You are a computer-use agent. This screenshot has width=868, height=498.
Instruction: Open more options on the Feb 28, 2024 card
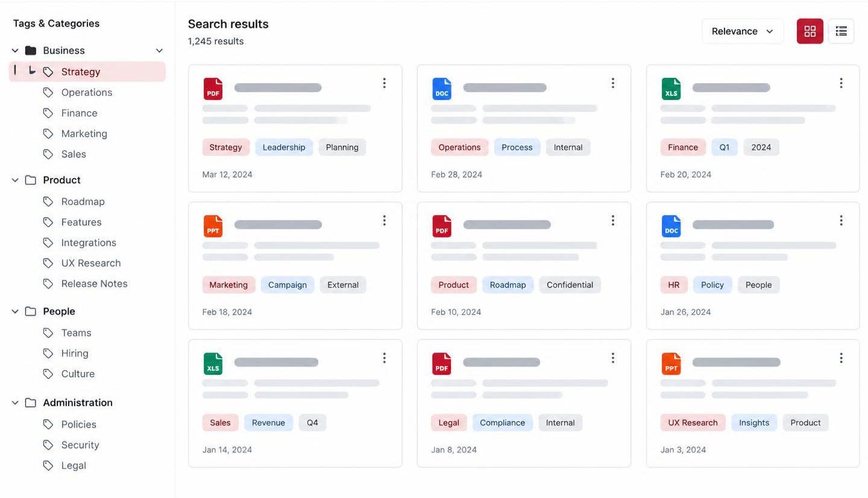(x=613, y=83)
